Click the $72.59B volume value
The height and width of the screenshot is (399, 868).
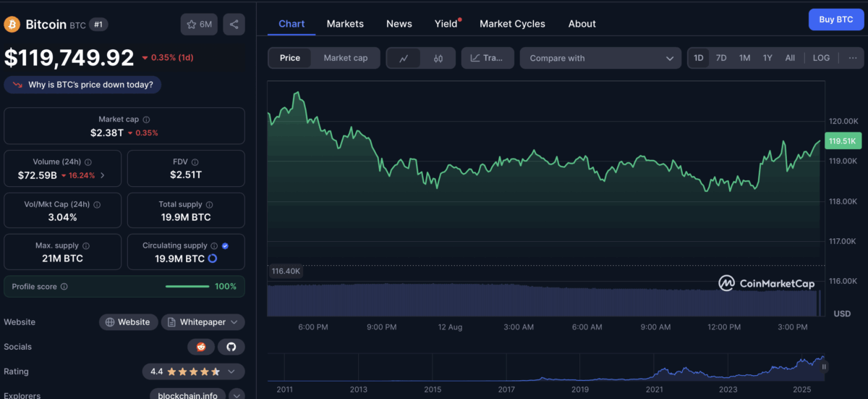tap(37, 175)
